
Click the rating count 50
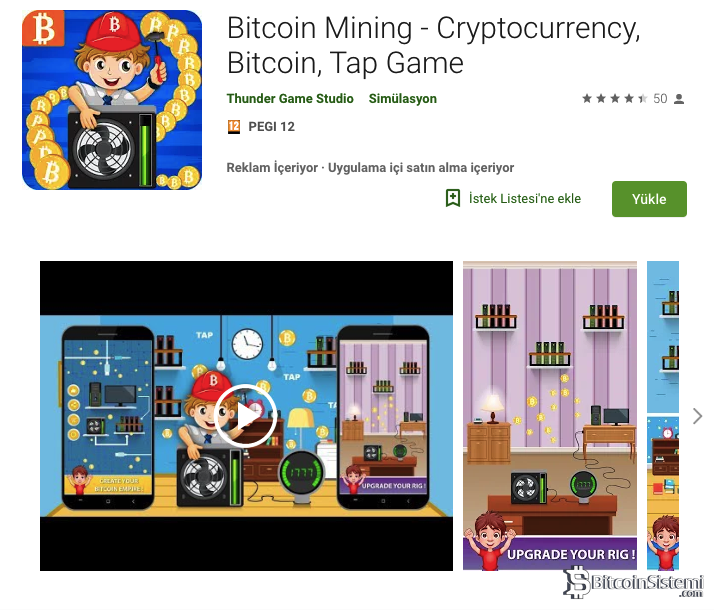coord(660,98)
